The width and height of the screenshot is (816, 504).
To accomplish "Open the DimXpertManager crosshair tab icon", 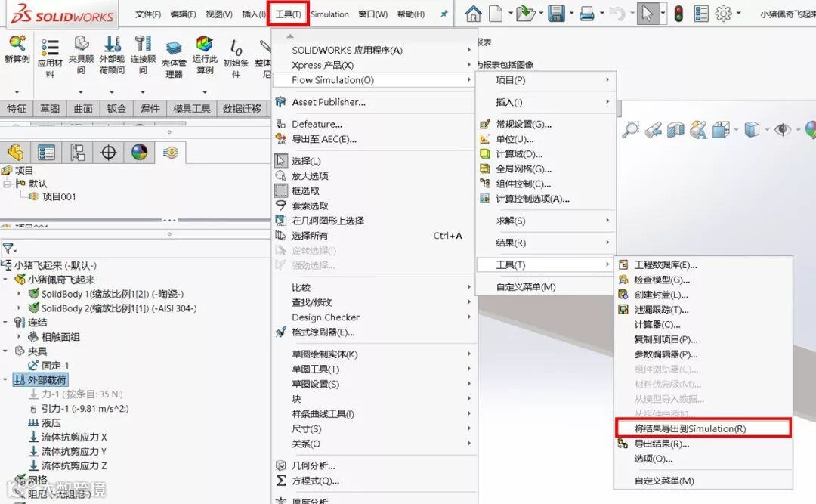I will point(108,153).
